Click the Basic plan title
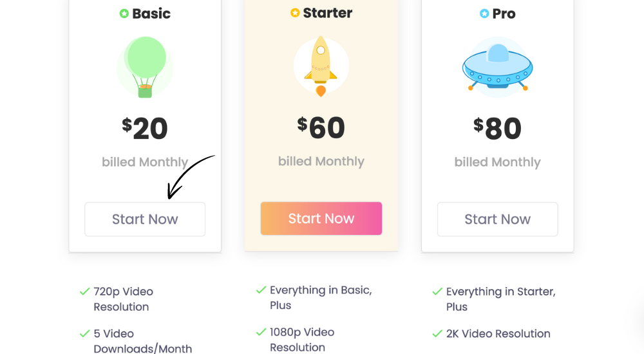This screenshot has width=644, height=354. click(151, 14)
